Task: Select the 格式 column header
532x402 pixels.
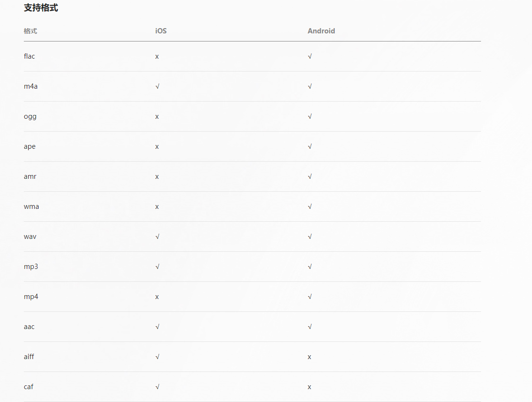Action: click(x=30, y=31)
